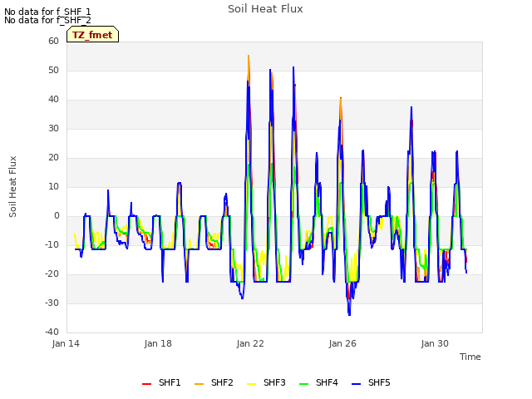
Task: Click the yellow SHF3 legend color marker
Action: pos(251,384)
